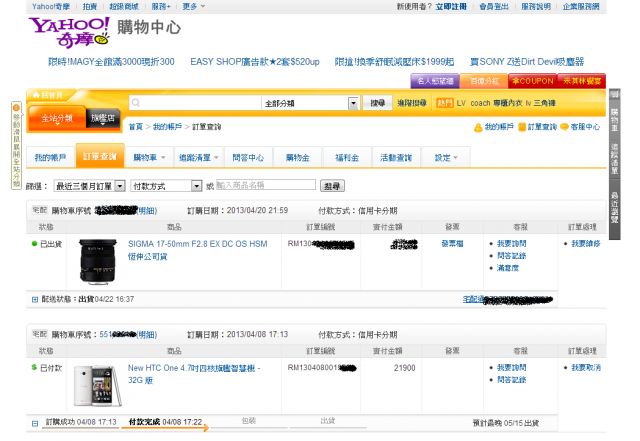The height and width of the screenshot is (441, 640).
Task: Open 買SONY Z送Dirt Devil promo link
Action: (x=527, y=62)
